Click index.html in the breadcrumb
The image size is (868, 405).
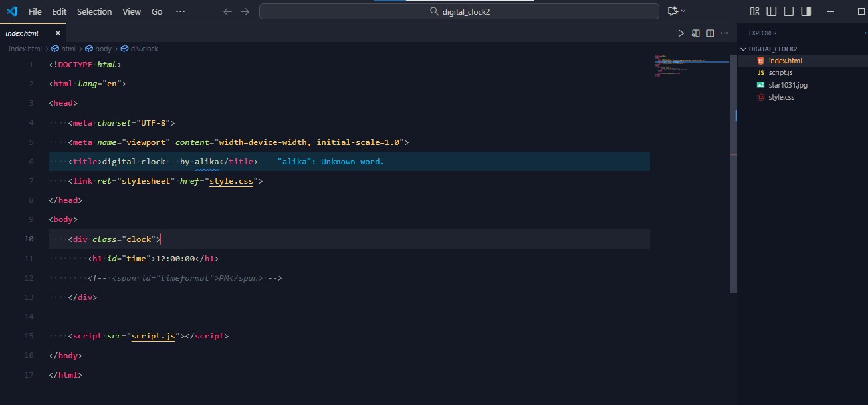tap(25, 49)
